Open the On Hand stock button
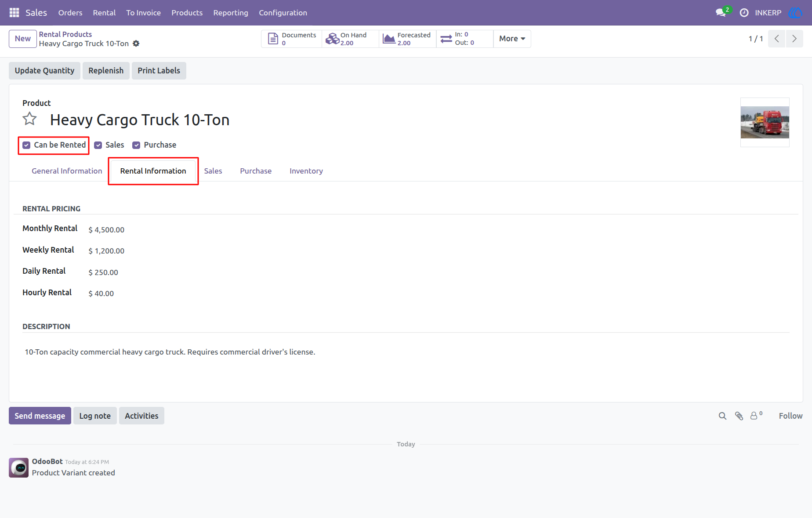 point(350,39)
